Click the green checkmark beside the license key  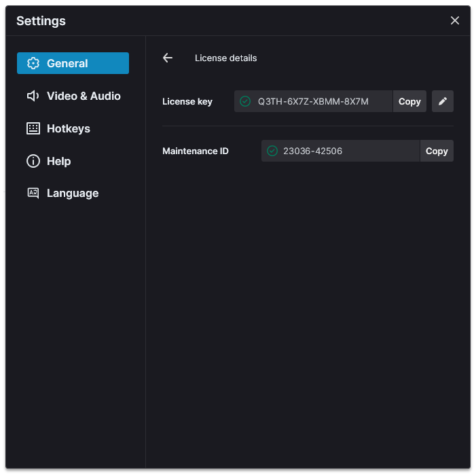click(245, 101)
